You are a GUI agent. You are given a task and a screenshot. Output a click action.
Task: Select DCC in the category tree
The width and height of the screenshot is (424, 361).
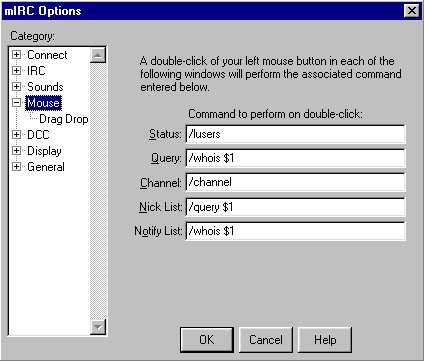[38, 135]
